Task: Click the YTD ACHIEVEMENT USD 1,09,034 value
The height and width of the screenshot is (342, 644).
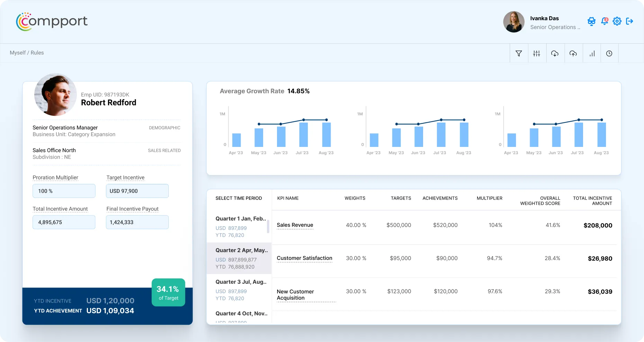Action: coord(110,311)
